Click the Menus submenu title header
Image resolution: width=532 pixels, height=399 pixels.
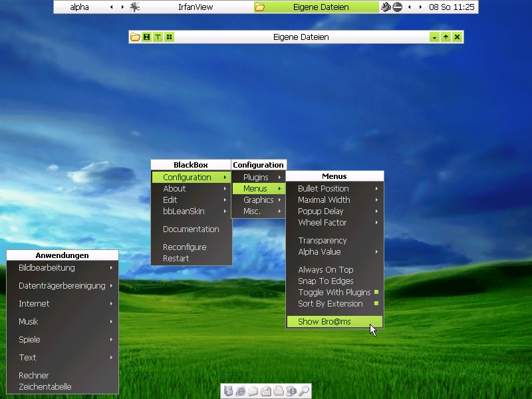click(334, 176)
